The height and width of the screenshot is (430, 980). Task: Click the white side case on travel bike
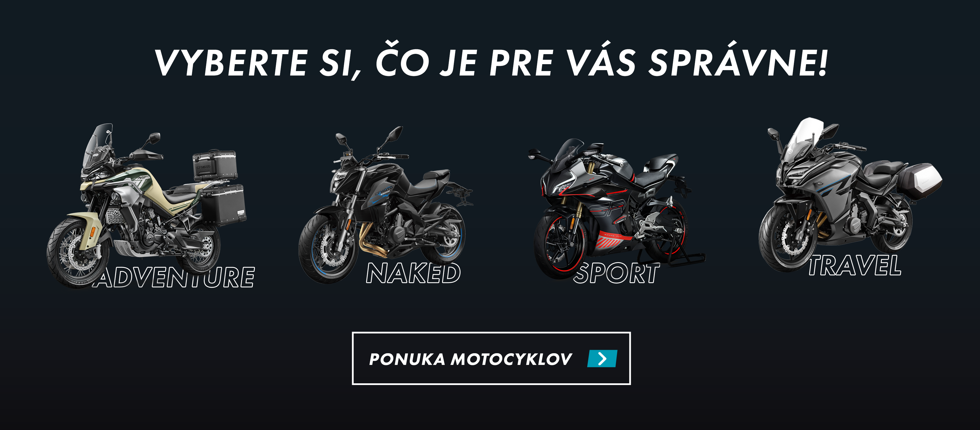coord(921,181)
